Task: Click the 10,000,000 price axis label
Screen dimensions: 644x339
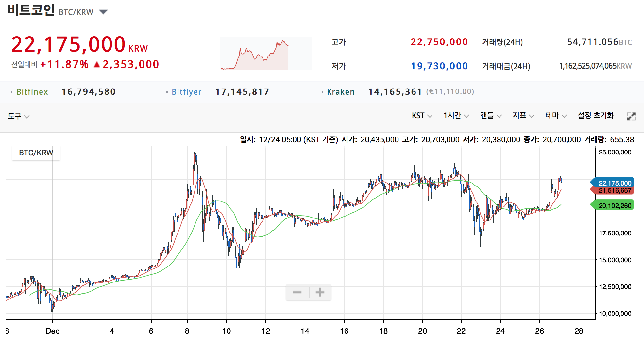Action: point(615,314)
